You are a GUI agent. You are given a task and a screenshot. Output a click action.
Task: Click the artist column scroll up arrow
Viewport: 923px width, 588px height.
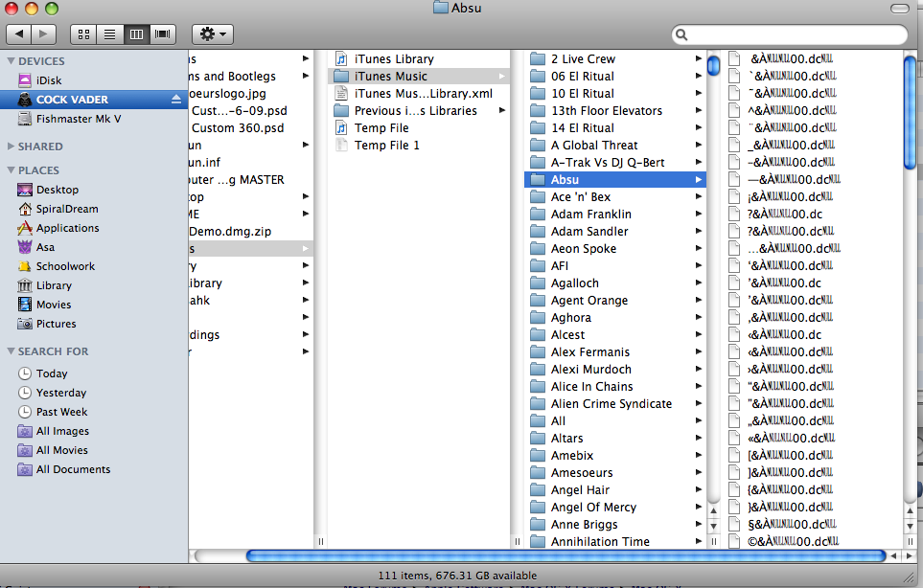pyautogui.click(x=713, y=511)
